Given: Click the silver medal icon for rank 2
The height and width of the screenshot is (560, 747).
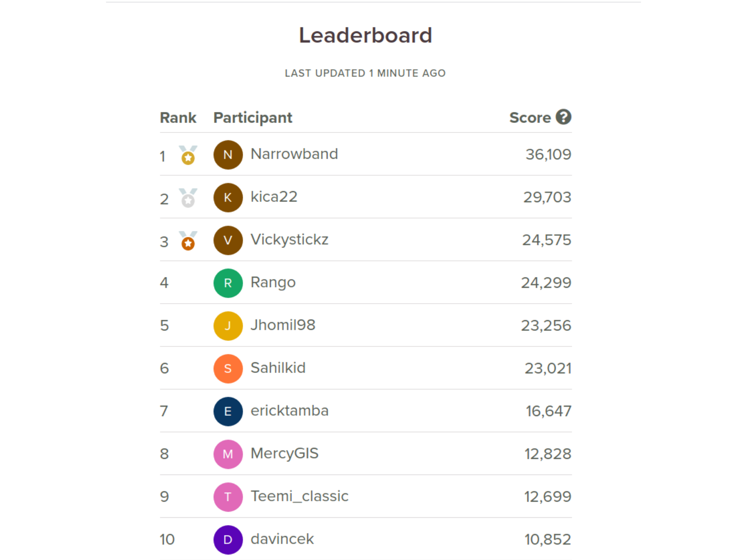Looking at the screenshot, I should click(x=188, y=198).
